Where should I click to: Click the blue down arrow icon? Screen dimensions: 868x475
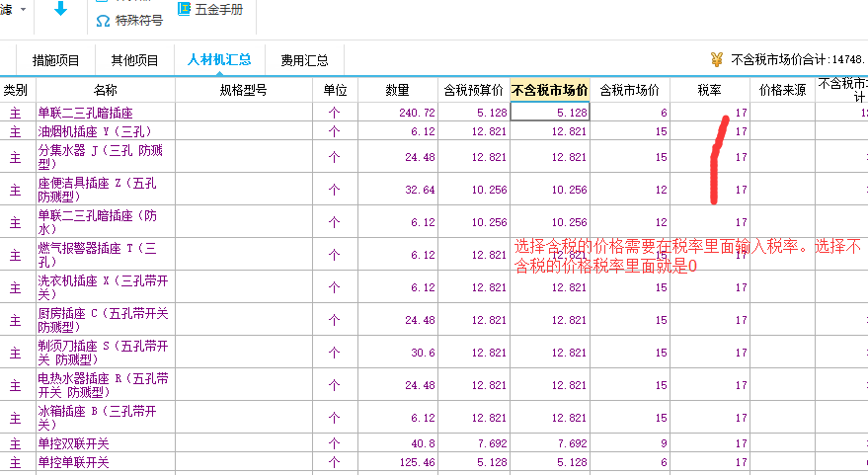click(x=61, y=8)
